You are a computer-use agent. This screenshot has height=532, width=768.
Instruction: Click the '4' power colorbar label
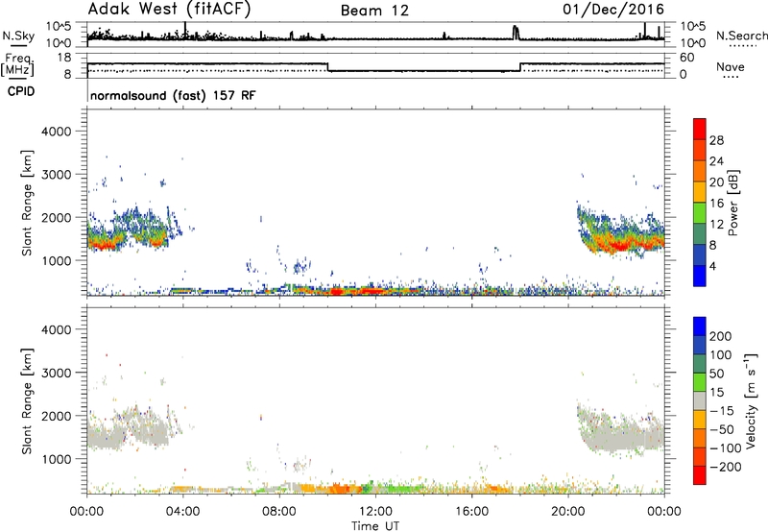click(712, 266)
